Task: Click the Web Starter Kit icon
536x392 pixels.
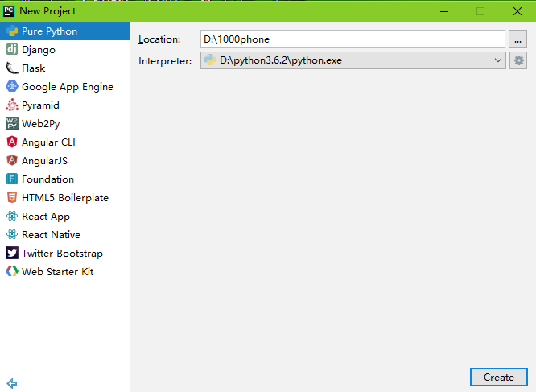Action: pyautogui.click(x=12, y=271)
